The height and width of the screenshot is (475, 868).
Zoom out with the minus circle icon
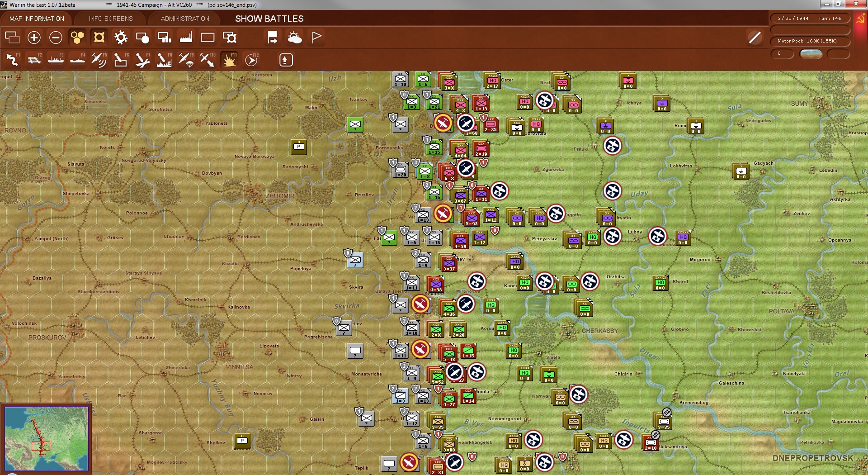tap(56, 38)
